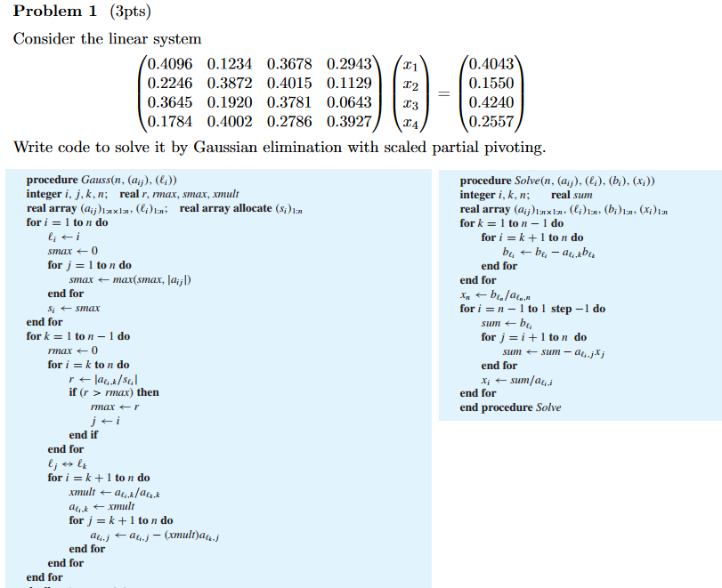Click matrix entry 0.3678
Image resolution: width=722 pixels, height=588 pixels.
pos(289,63)
